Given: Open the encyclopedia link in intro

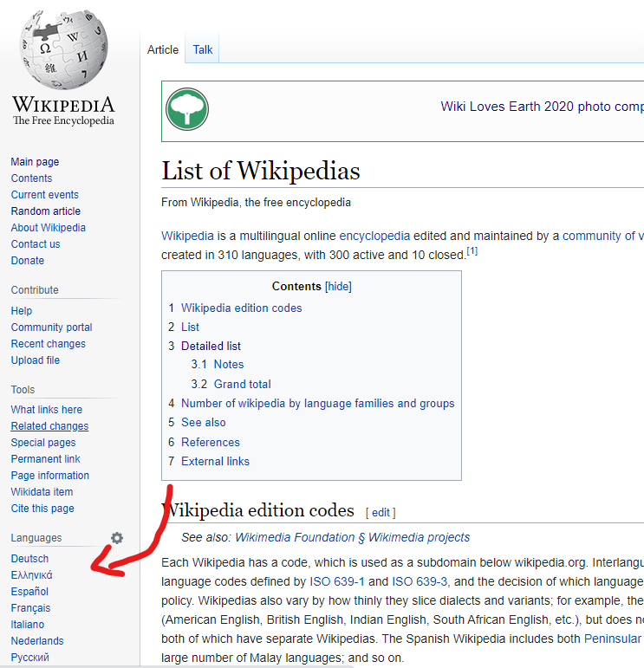Looking at the screenshot, I should click(374, 236).
